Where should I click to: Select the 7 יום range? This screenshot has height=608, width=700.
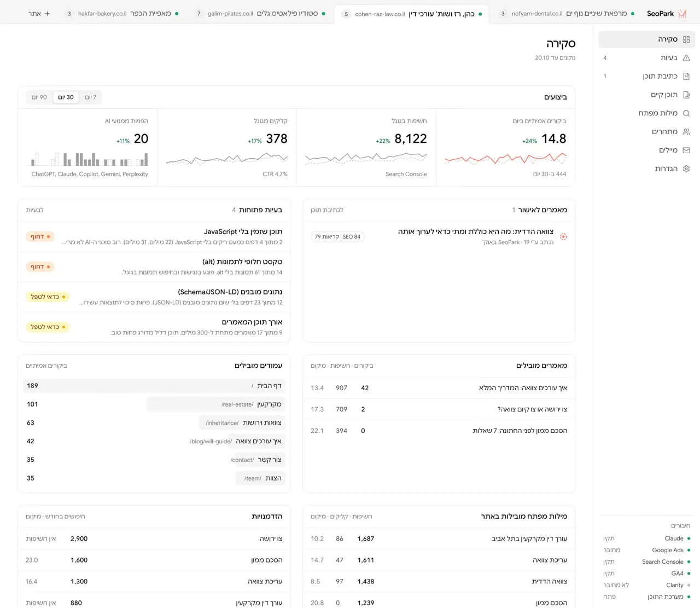[91, 97]
